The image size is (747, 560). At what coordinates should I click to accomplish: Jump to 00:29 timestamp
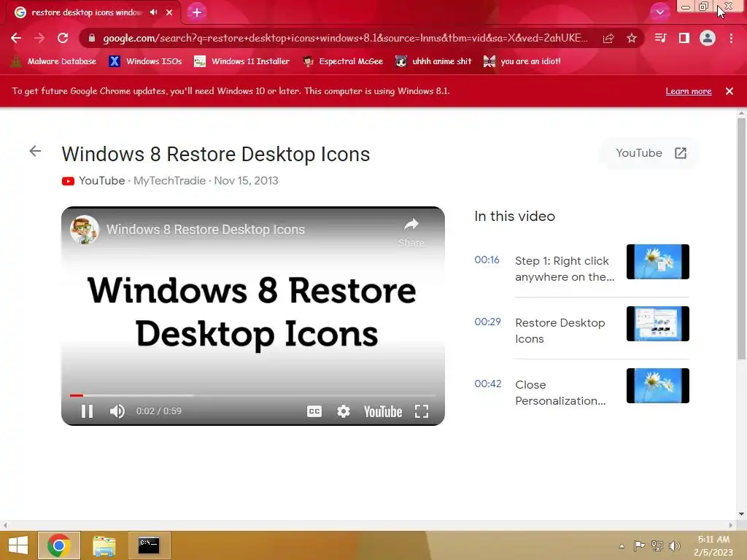coord(487,322)
